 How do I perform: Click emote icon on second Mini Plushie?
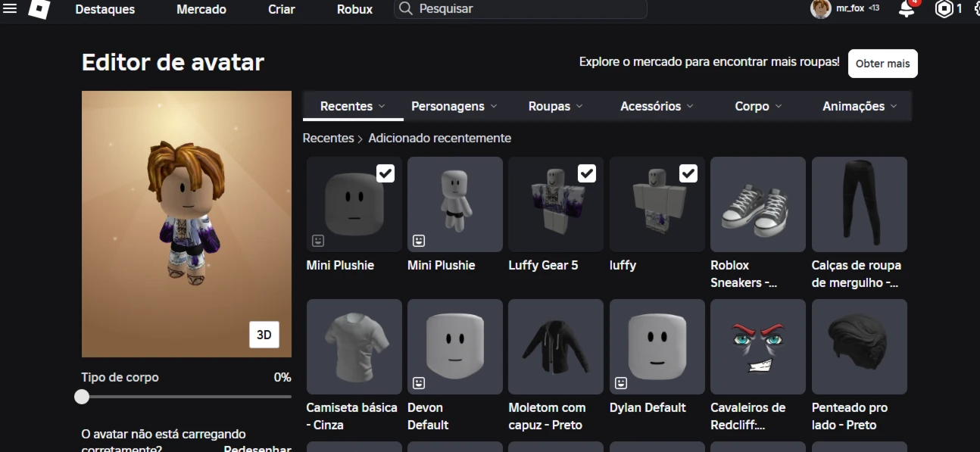419,241
